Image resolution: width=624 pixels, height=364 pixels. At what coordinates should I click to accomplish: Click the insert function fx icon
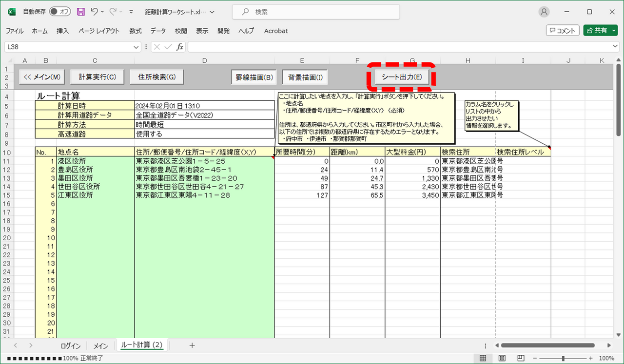[x=180, y=47]
